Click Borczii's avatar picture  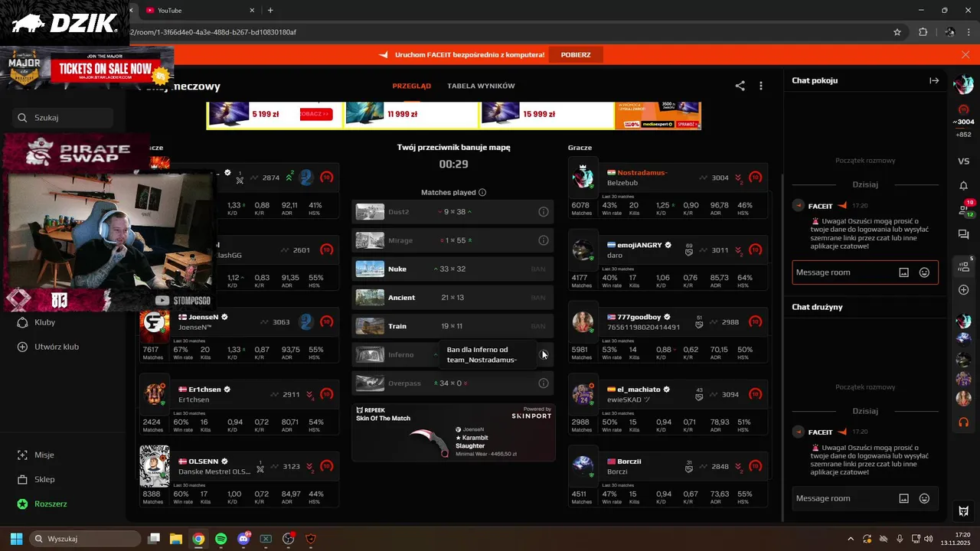[583, 466]
